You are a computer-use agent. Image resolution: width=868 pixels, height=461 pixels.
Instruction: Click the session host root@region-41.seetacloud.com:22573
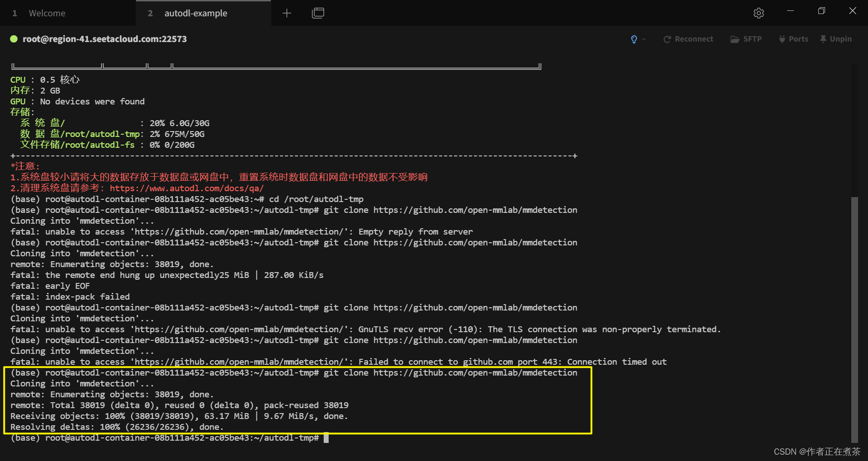104,39
